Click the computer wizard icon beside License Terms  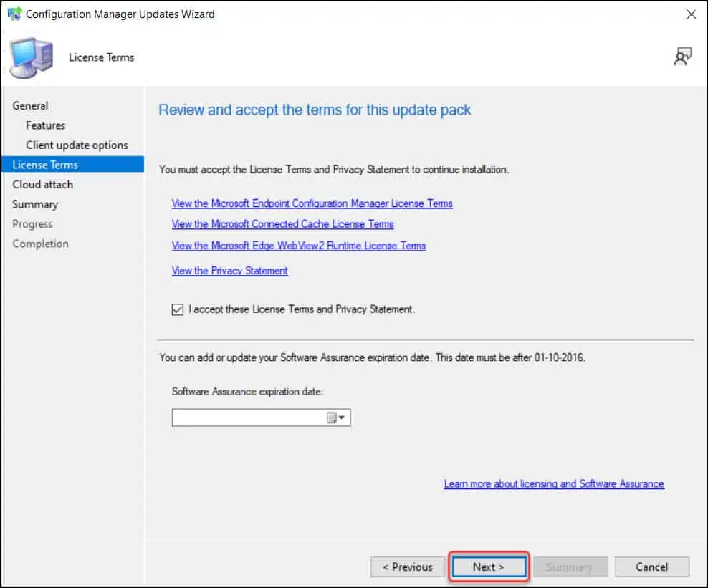point(31,57)
